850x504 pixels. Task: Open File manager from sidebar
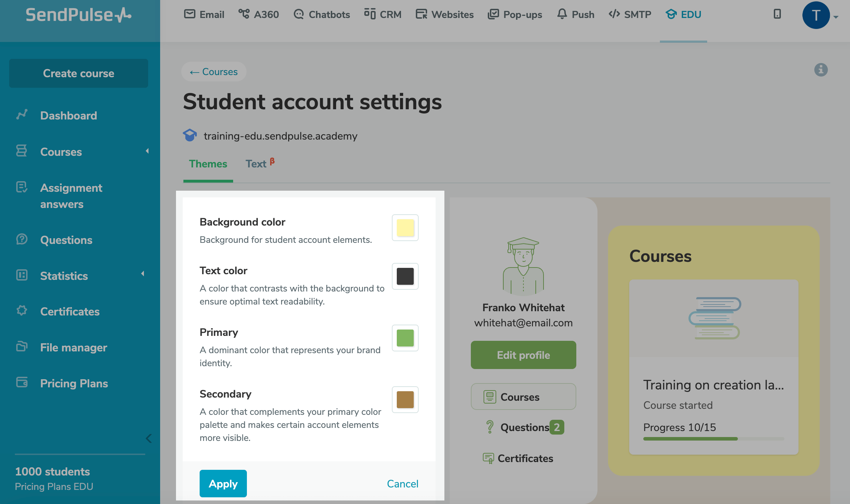point(73,348)
